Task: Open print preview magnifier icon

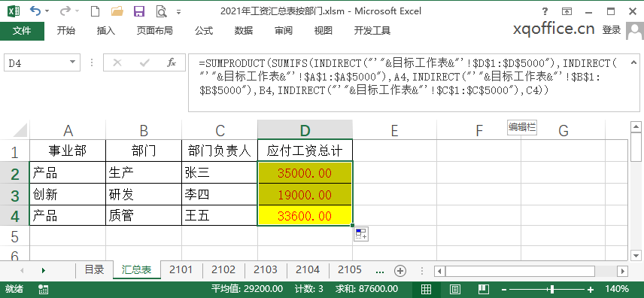Action: (x=161, y=11)
